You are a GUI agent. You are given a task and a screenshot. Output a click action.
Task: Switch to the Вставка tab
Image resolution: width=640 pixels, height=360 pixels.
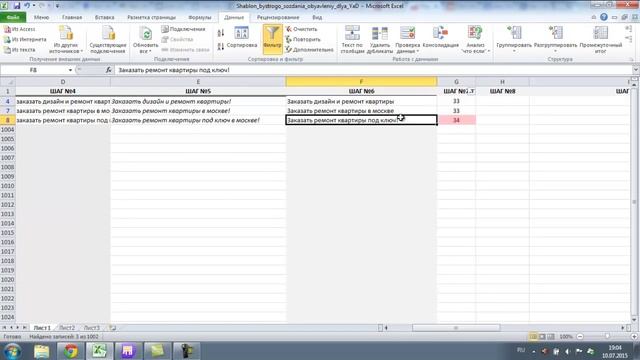tap(104, 18)
